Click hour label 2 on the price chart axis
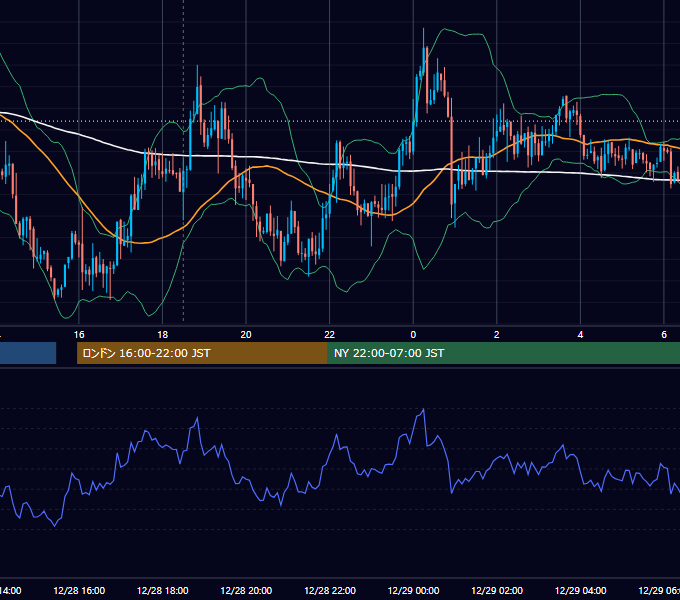The height and width of the screenshot is (600, 680). tap(497, 335)
